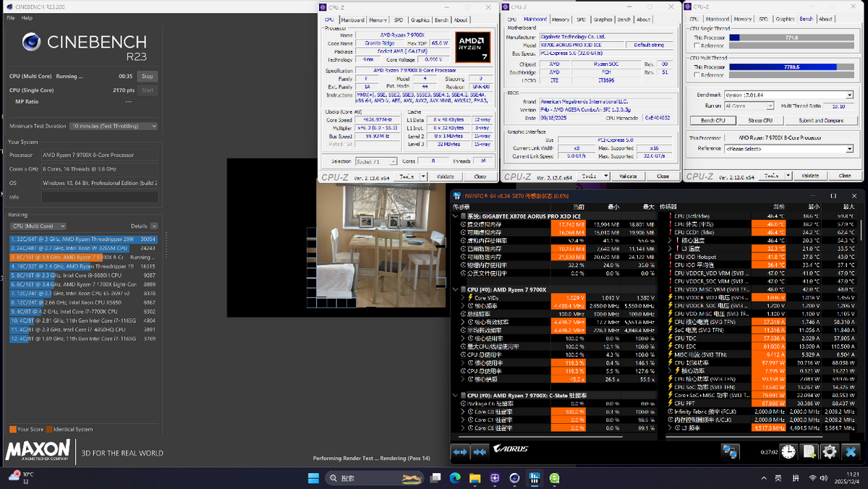
Task: Expand Core C6 residency row in HWiNFO
Action: coord(463,428)
